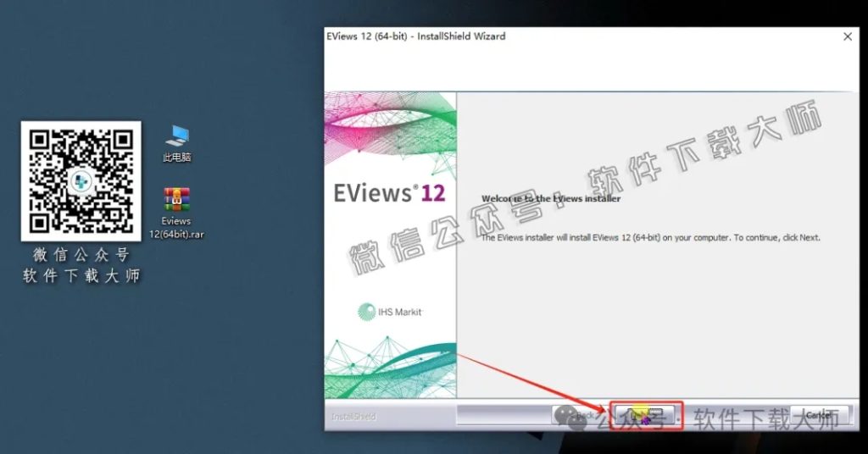Click the IHS Markit logo
The image size is (868, 454).
pyautogui.click(x=390, y=312)
